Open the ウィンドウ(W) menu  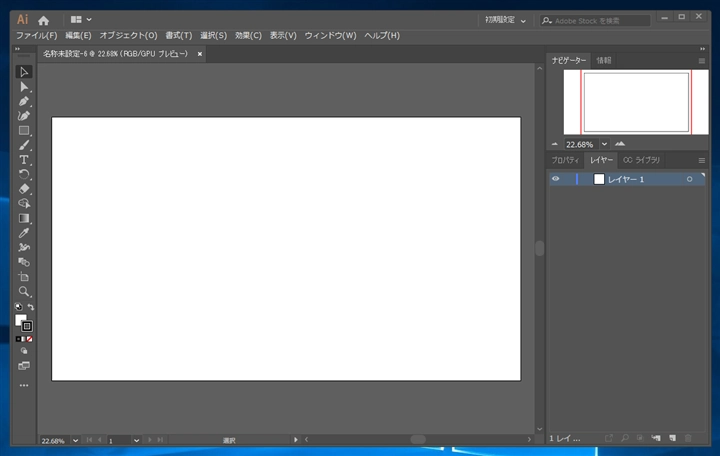point(331,35)
